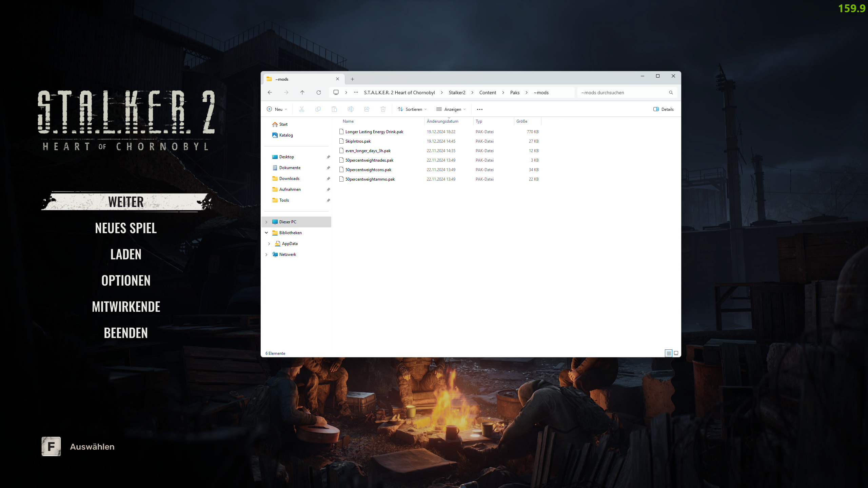Screen dimensions: 868x488
Task: Open the Sortieren dropdown
Action: pyautogui.click(x=412, y=109)
